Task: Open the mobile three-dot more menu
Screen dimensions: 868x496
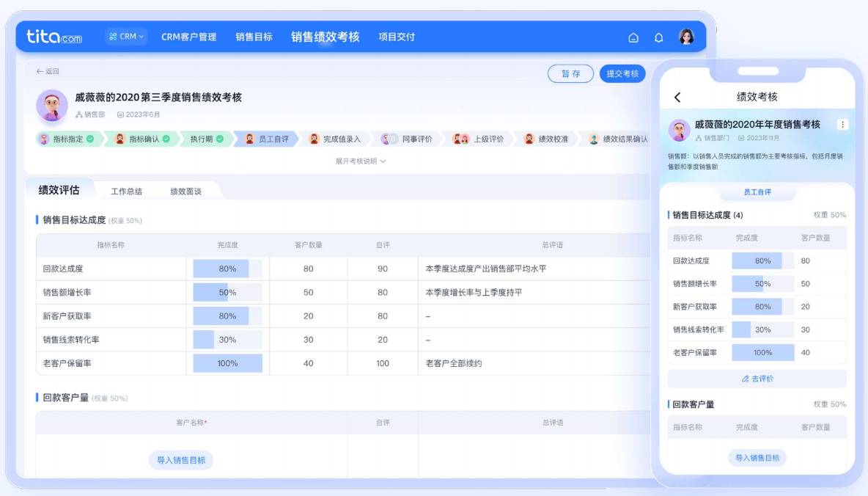Action: tap(842, 125)
